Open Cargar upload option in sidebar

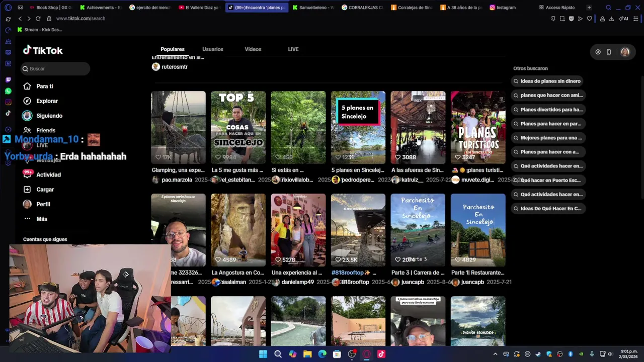click(x=38, y=190)
